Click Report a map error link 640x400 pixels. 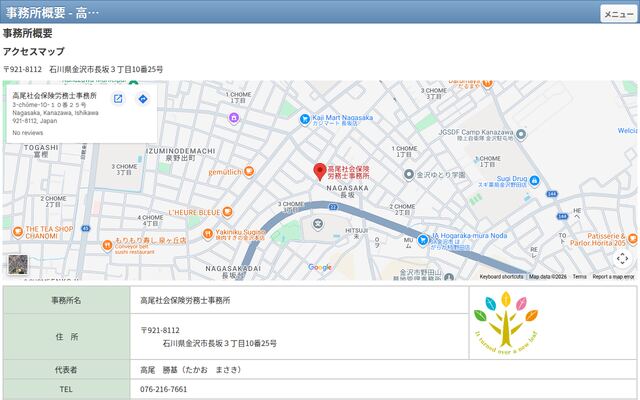[x=613, y=277]
